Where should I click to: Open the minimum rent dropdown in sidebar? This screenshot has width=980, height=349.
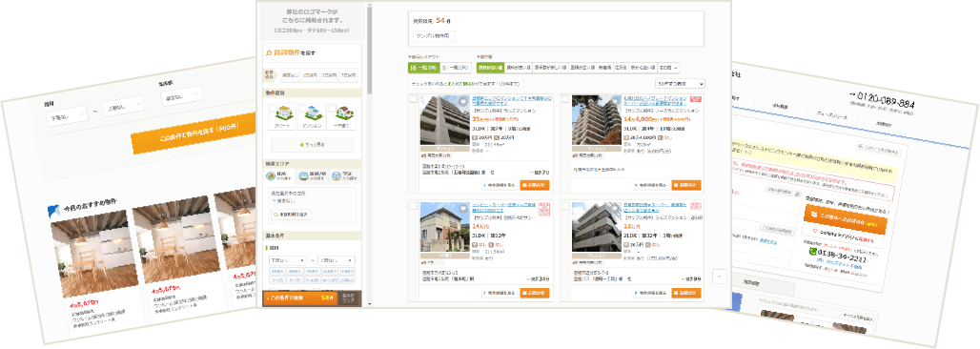click(288, 259)
